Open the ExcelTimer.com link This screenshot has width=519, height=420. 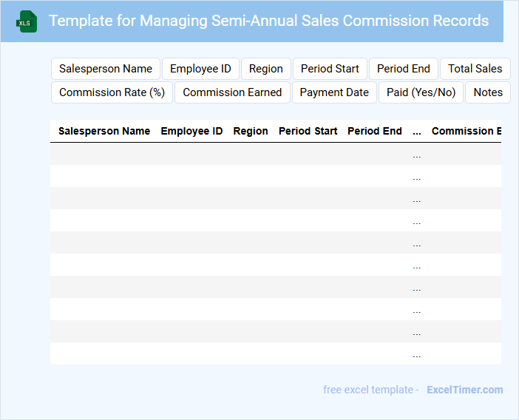click(465, 390)
